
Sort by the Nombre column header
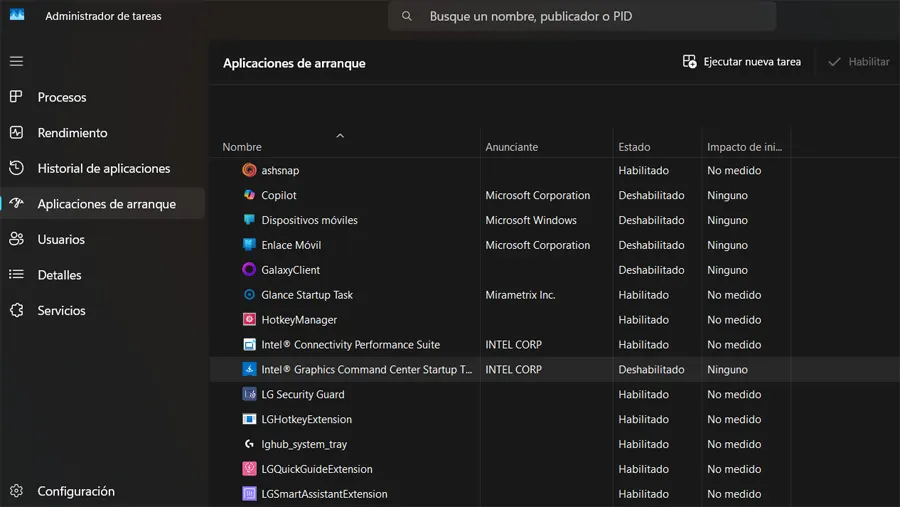tap(242, 147)
